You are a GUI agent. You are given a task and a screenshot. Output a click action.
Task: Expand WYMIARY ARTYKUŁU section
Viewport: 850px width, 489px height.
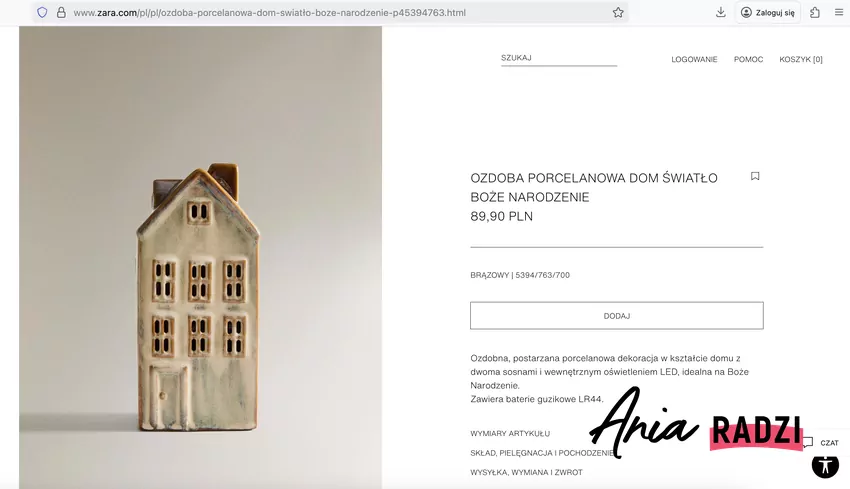(x=510, y=434)
